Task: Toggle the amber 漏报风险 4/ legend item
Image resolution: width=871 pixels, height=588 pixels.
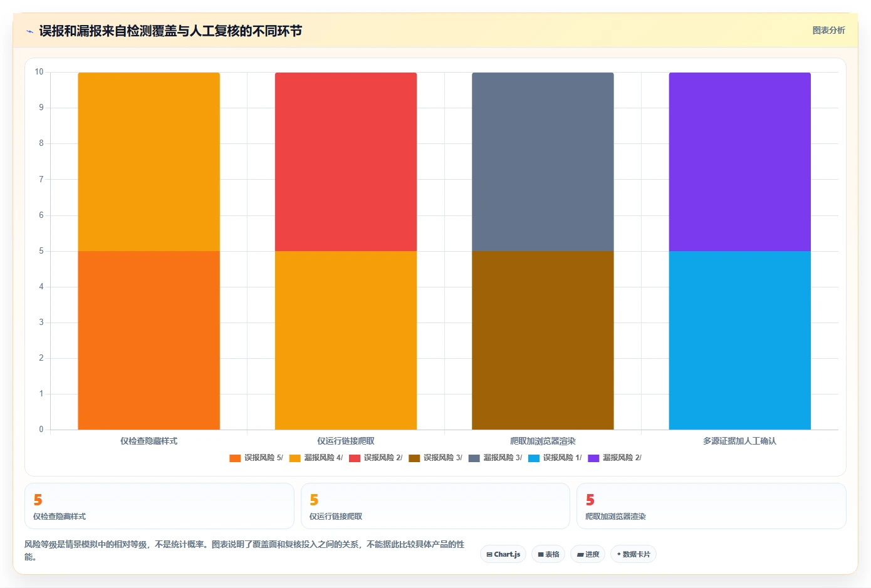Action: click(x=316, y=458)
